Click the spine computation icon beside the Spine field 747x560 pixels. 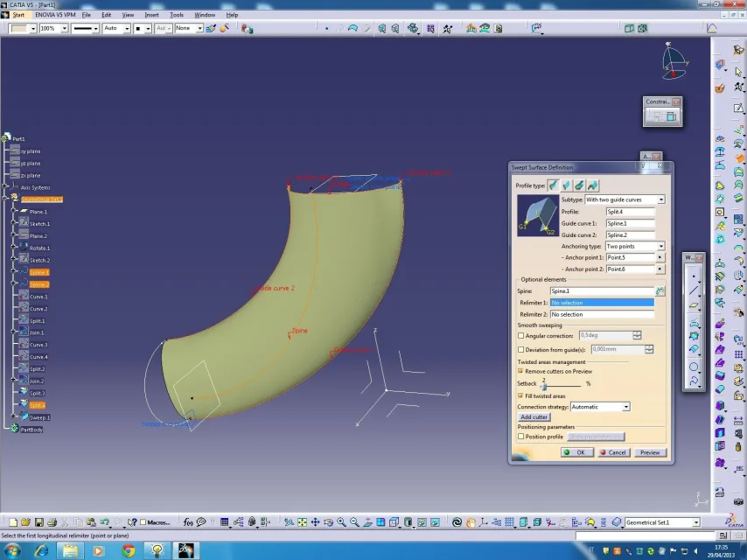click(660, 290)
